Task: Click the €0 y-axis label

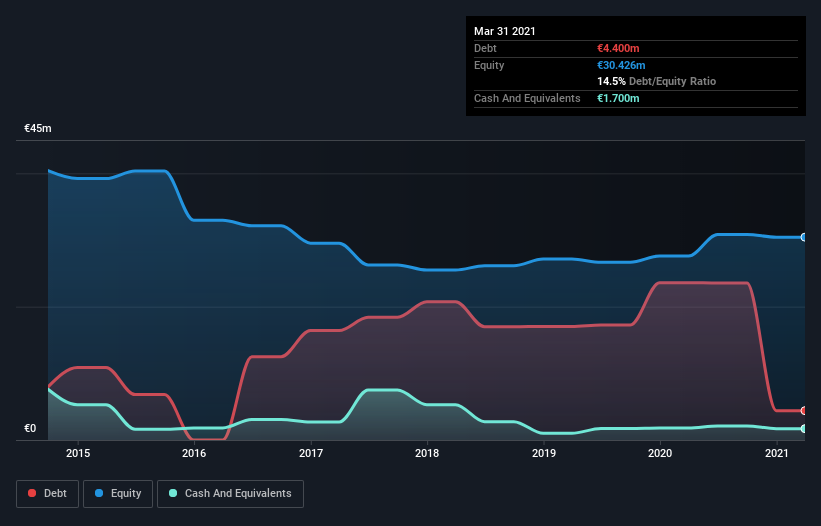Action: (x=30, y=428)
